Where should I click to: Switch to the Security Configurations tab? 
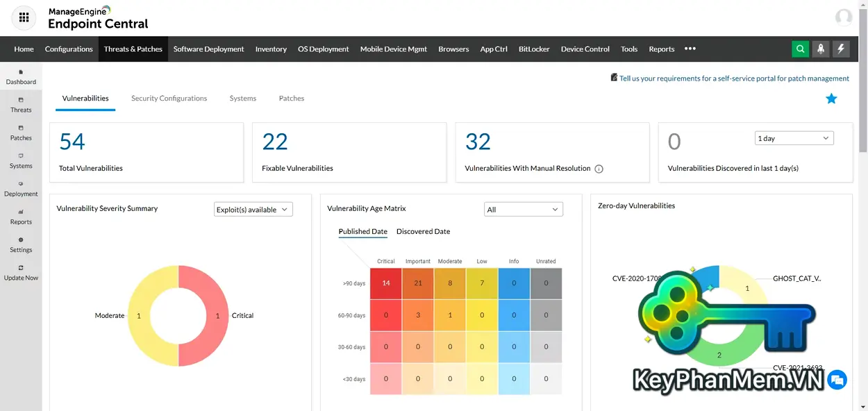pyautogui.click(x=169, y=98)
